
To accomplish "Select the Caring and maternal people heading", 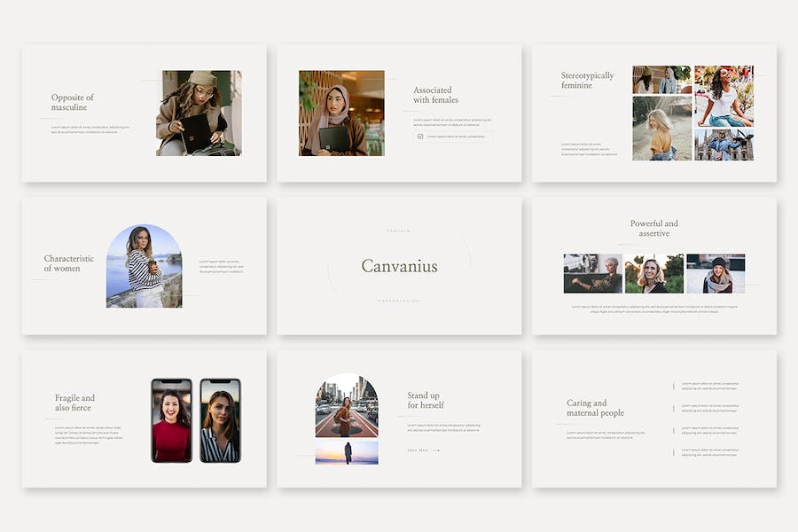I will pyautogui.click(x=595, y=408).
